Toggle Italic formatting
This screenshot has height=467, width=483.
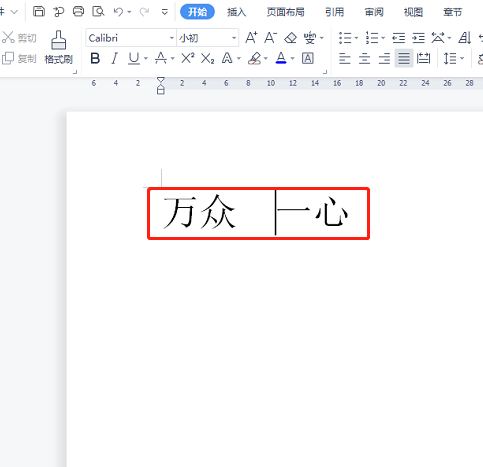pyautogui.click(x=115, y=59)
